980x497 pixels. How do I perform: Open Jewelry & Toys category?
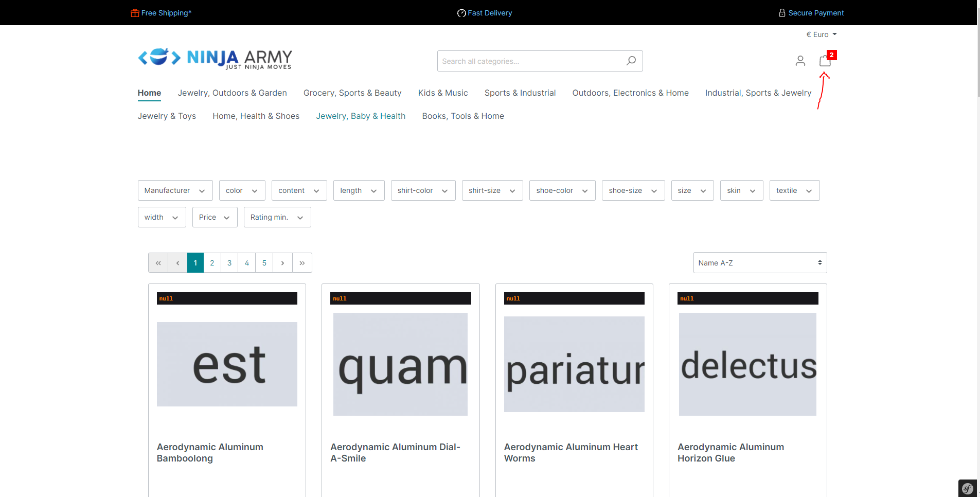click(x=167, y=116)
